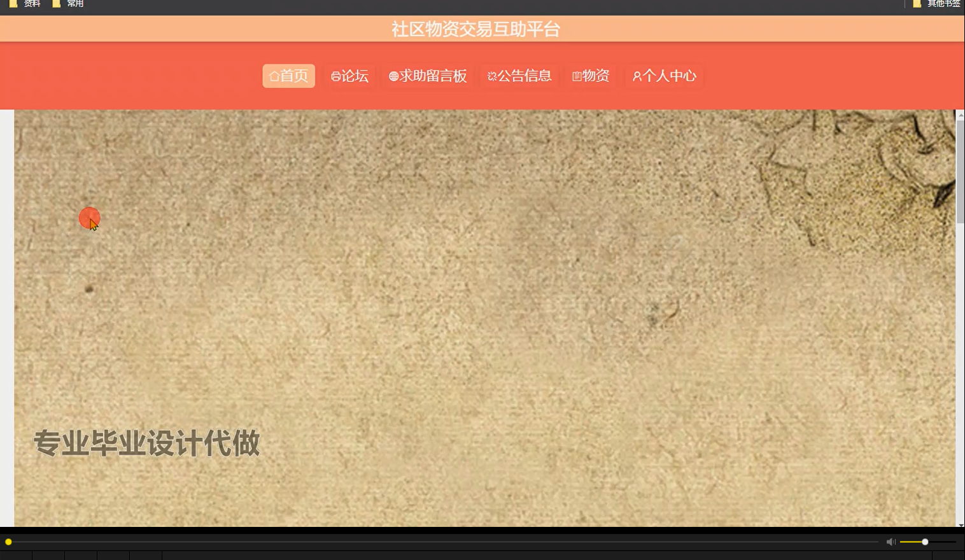Open the 个人中心 navigation menu item

665,76
